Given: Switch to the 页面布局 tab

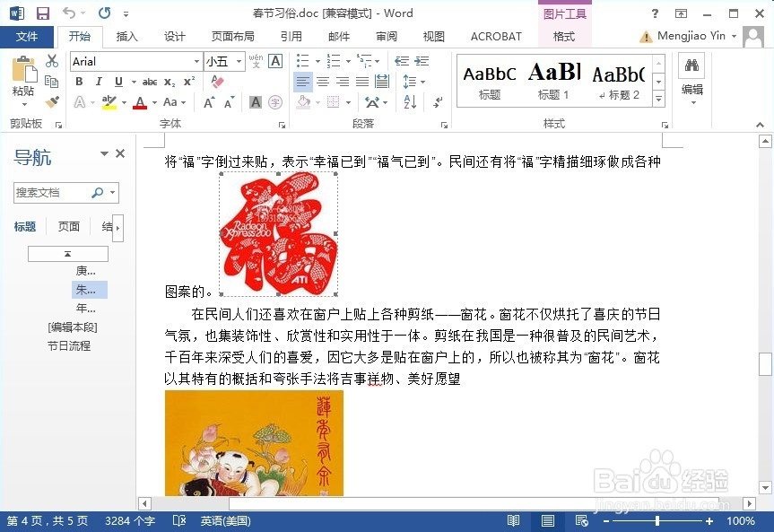Looking at the screenshot, I should coord(233,37).
